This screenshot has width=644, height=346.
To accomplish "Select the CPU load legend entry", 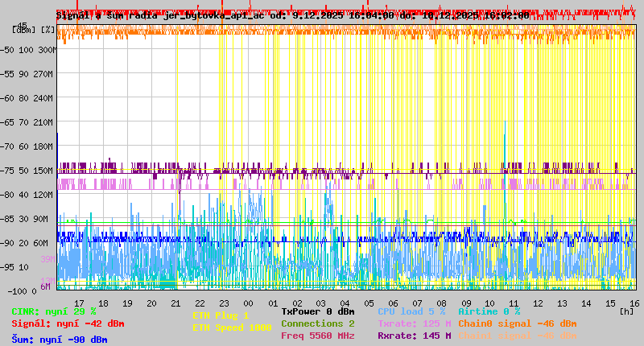I will point(411,311).
